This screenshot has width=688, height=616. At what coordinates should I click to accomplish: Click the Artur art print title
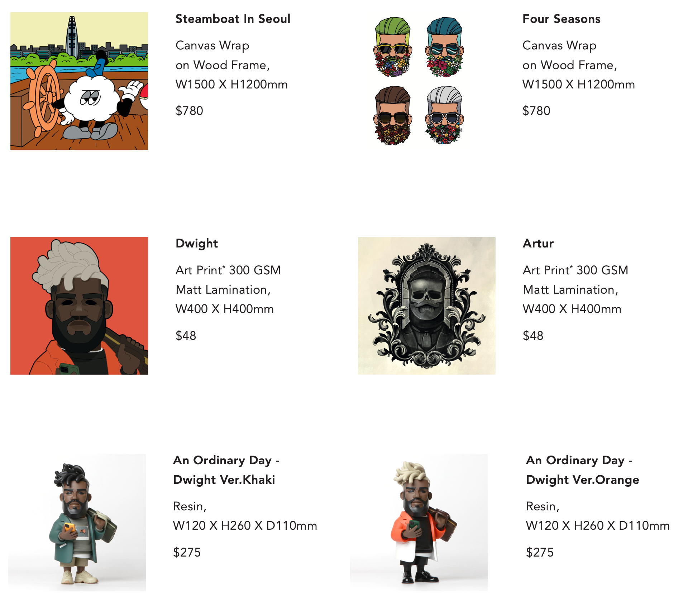point(538,244)
